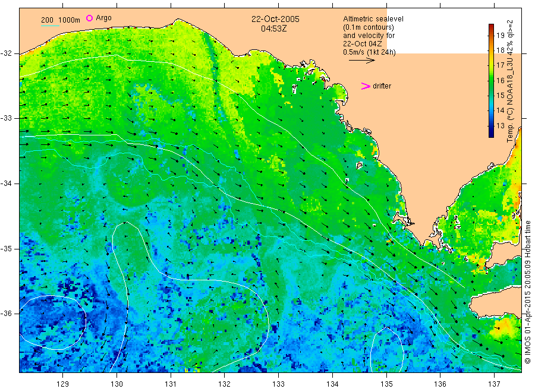Click longitude axis label 136

click(x=440, y=384)
